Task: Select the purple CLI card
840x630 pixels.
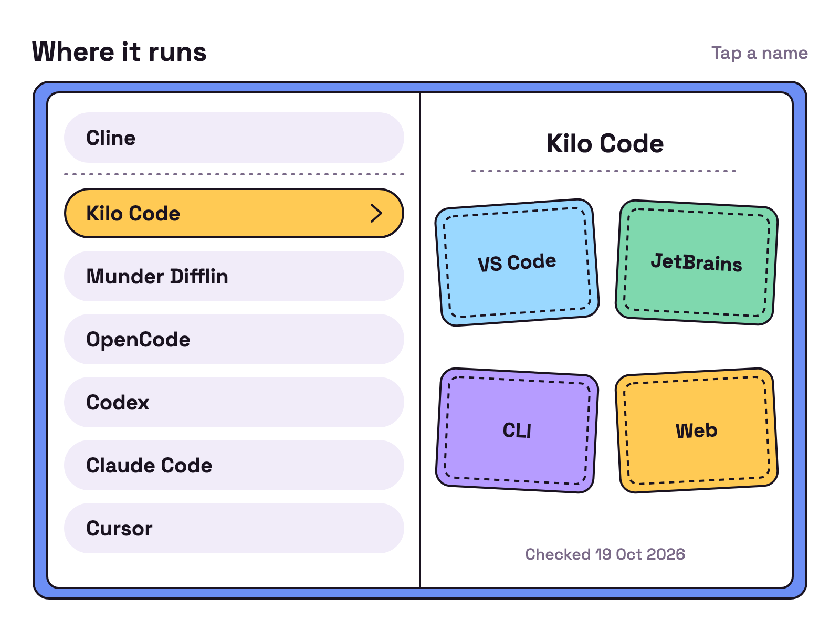Action: [x=517, y=430]
